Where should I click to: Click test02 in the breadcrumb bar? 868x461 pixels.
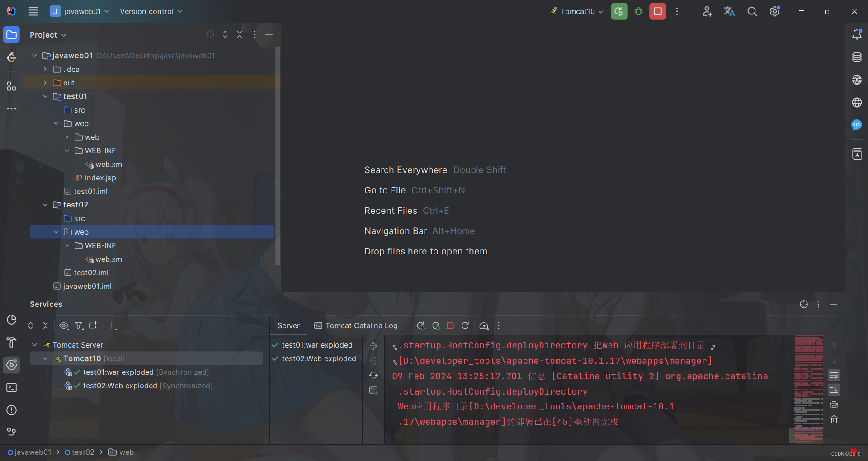tap(80, 452)
